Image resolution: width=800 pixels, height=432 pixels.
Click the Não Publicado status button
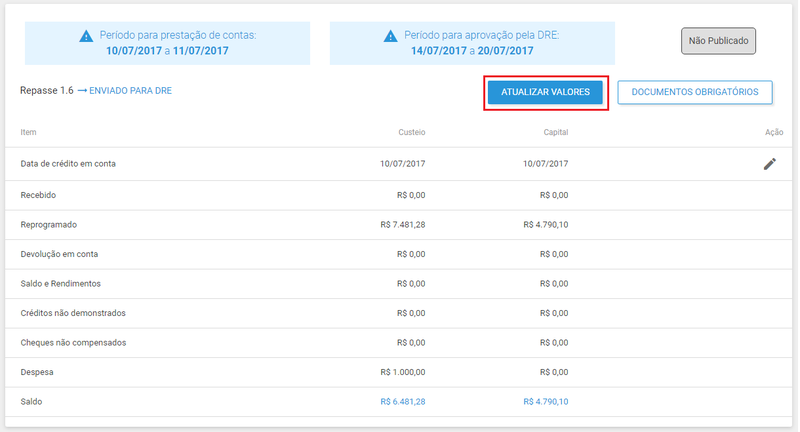[x=718, y=41]
